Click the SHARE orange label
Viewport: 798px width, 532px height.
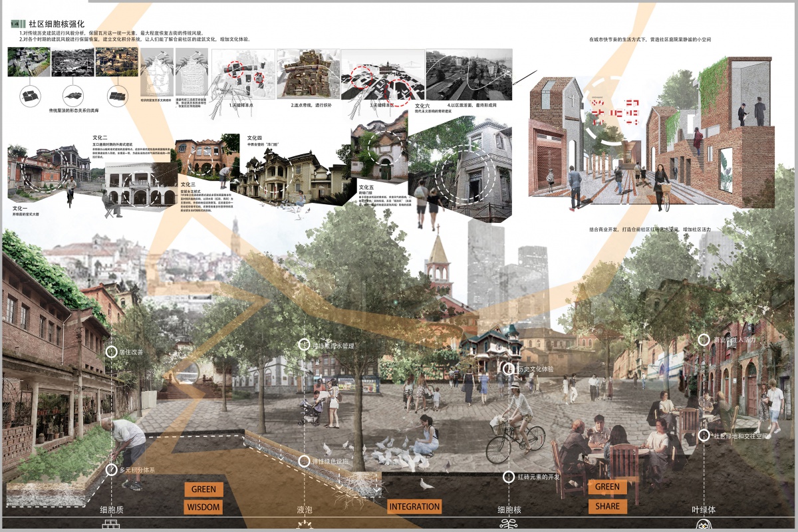[x=607, y=506]
